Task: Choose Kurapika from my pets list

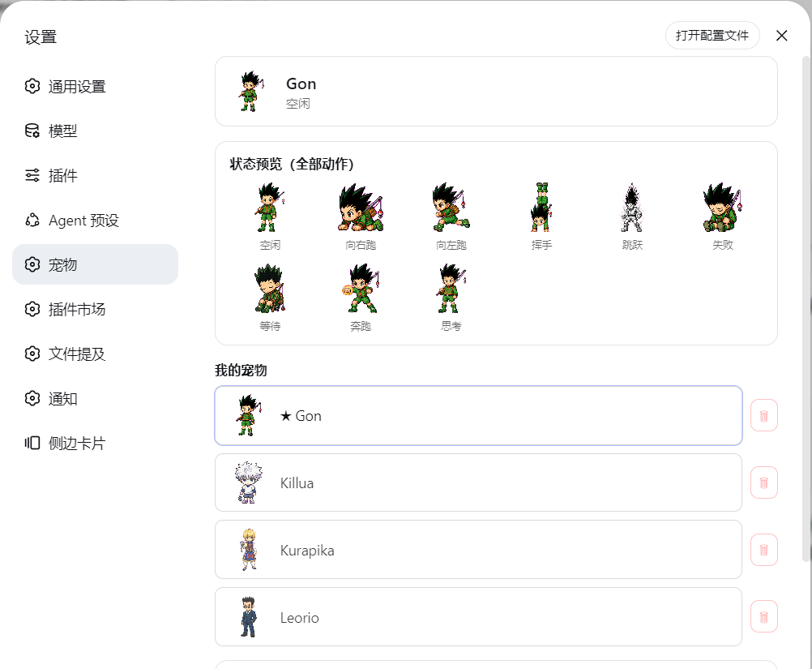Action: click(x=478, y=550)
